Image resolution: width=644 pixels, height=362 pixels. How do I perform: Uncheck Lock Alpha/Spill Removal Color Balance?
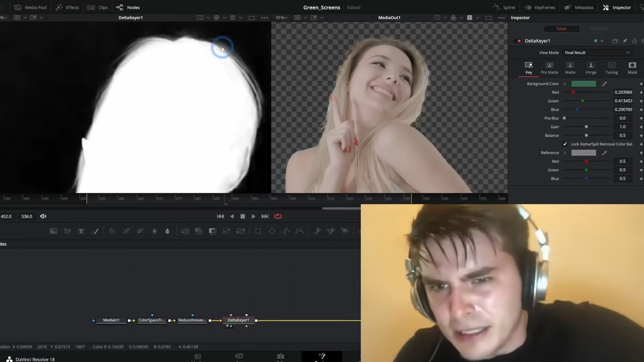[x=565, y=144]
